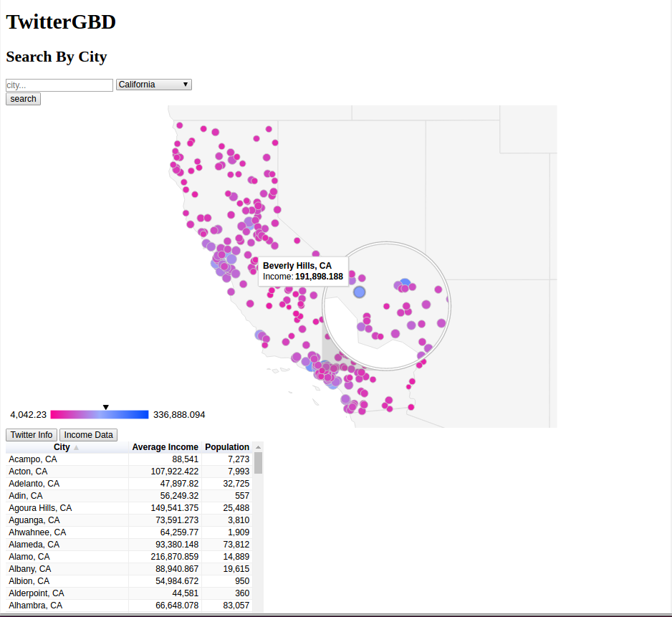Select the Albany, CA row
This screenshot has height=617, width=672.
pyautogui.click(x=128, y=569)
